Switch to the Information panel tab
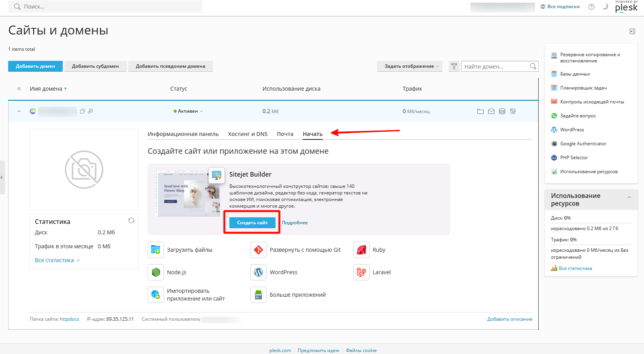Image resolution: width=644 pixels, height=354 pixels. [183, 134]
